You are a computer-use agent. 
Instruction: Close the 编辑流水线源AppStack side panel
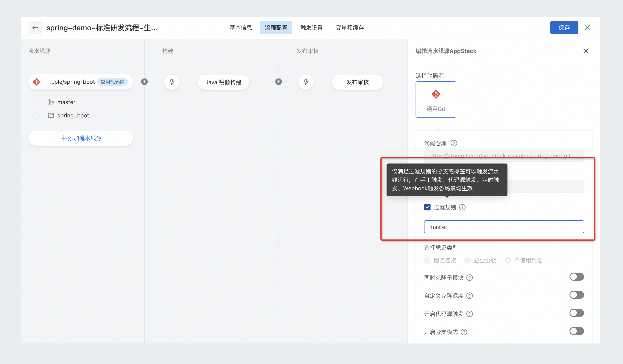pyautogui.click(x=586, y=51)
